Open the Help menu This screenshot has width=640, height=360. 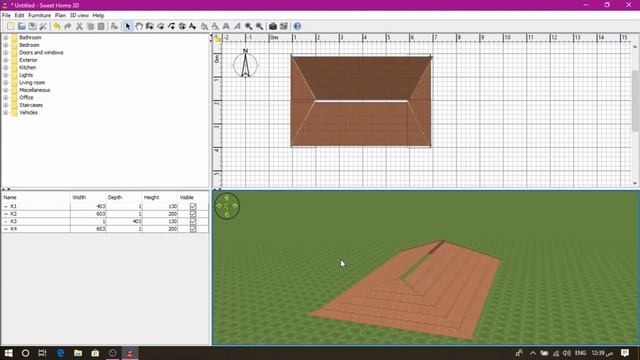[98, 15]
